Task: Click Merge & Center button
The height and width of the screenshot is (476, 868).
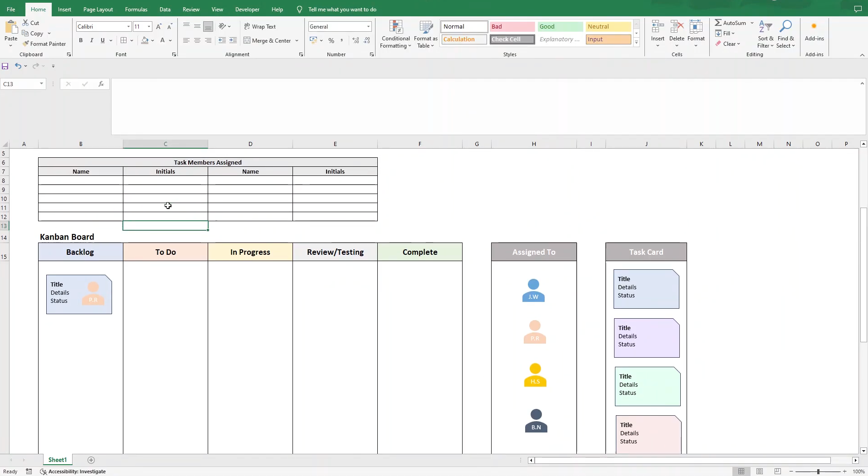Action: [268, 40]
